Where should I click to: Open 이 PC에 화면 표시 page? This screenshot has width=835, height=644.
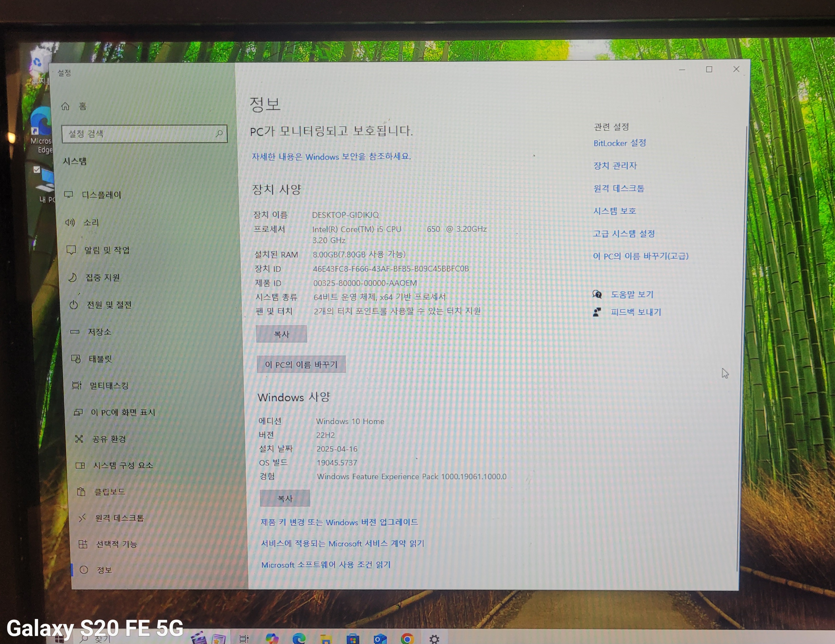coord(114,413)
